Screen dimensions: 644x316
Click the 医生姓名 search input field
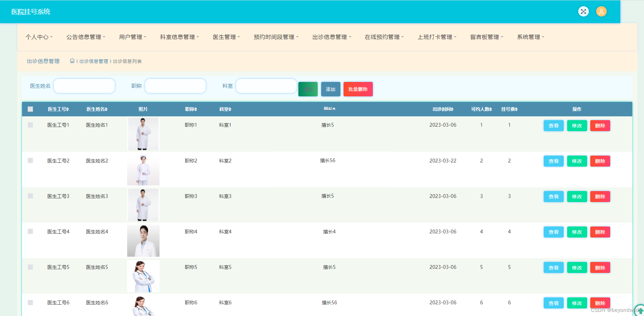(84, 86)
